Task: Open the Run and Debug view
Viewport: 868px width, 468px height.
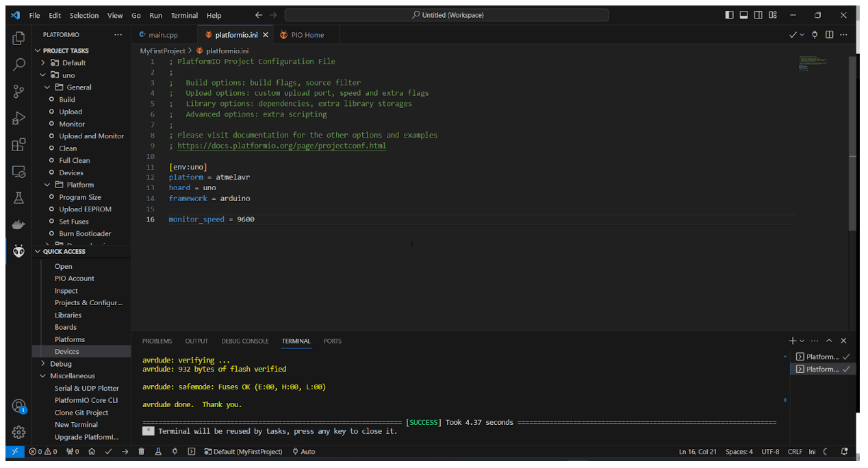Action: (x=18, y=118)
